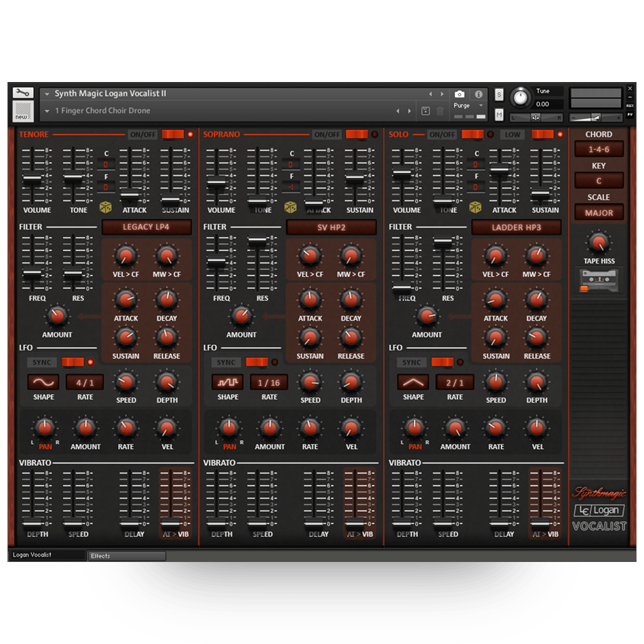Click the Soprano filter RES slider

click(258, 239)
